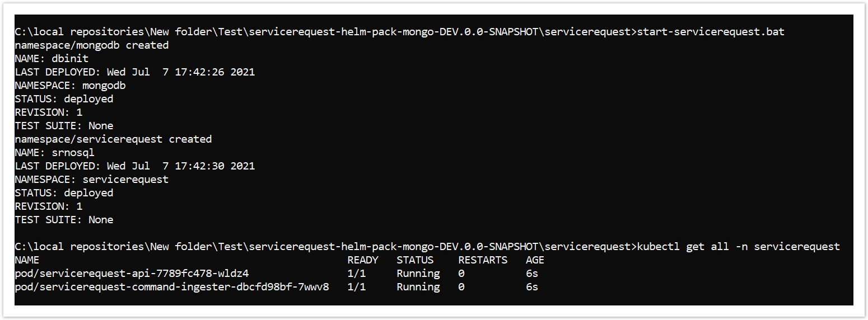Click the last "TEST SUITE: None" line

point(64,220)
